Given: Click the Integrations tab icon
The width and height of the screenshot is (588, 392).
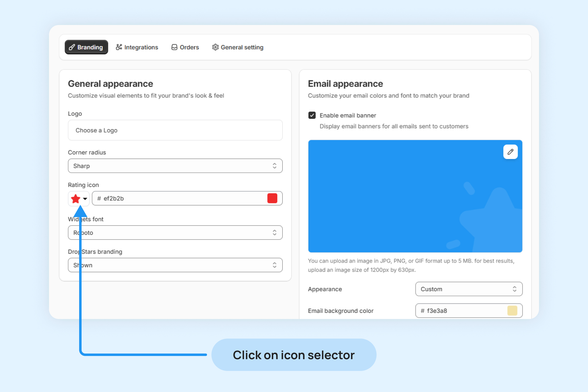Looking at the screenshot, I should [x=119, y=47].
